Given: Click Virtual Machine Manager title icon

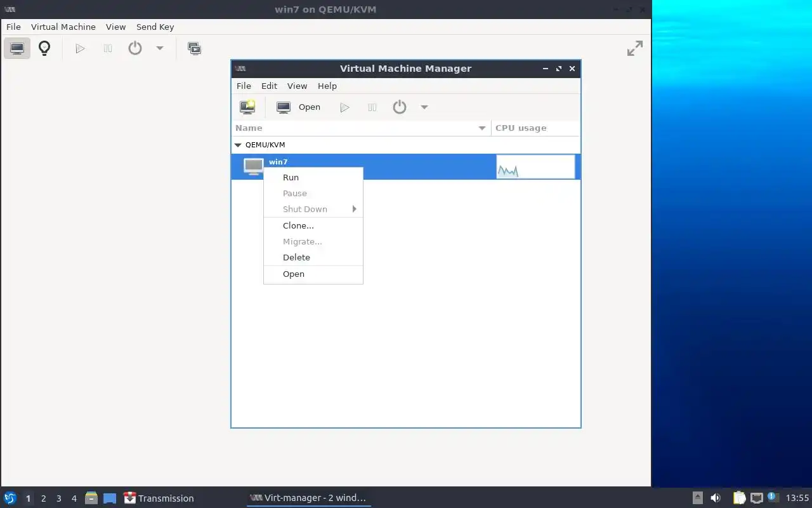Looking at the screenshot, I should 240,69.
